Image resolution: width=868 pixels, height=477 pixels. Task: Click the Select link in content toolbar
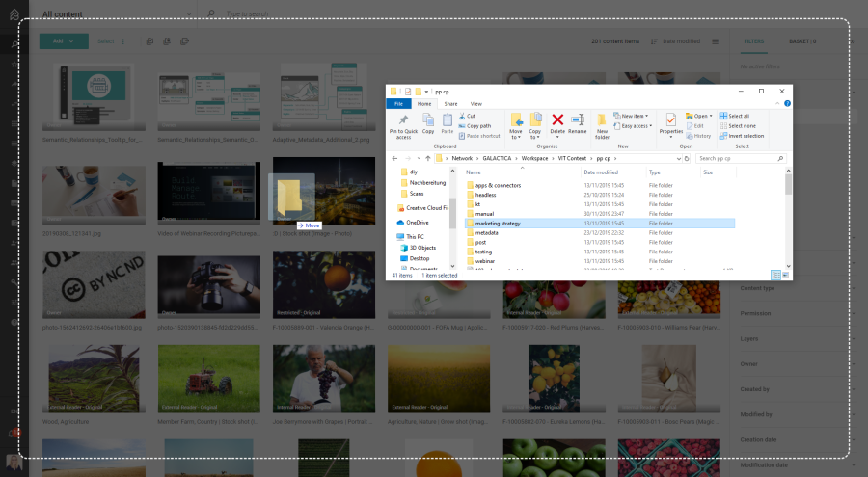106,41
